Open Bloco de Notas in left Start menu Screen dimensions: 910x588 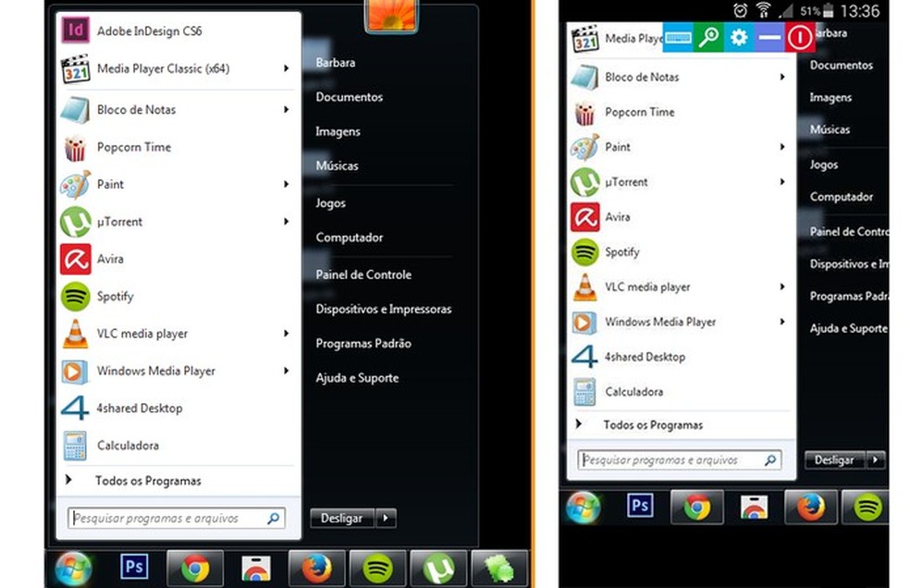[x=178, y=110]
